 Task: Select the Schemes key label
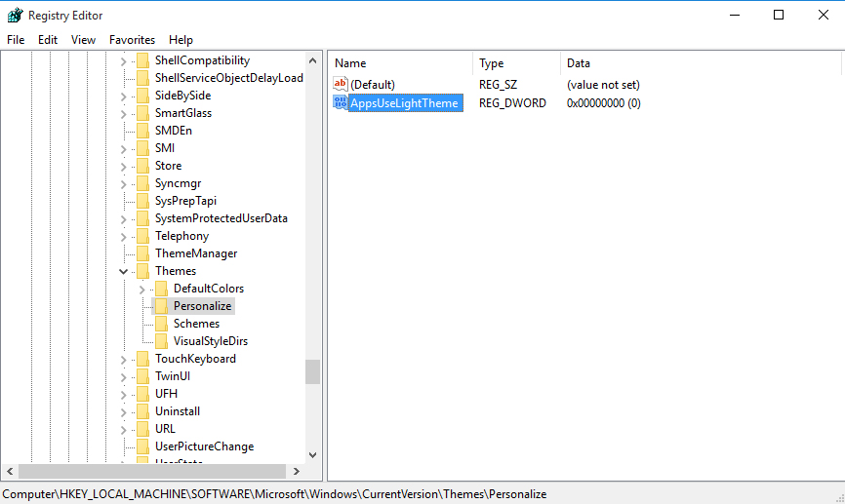tap(196, 324)
